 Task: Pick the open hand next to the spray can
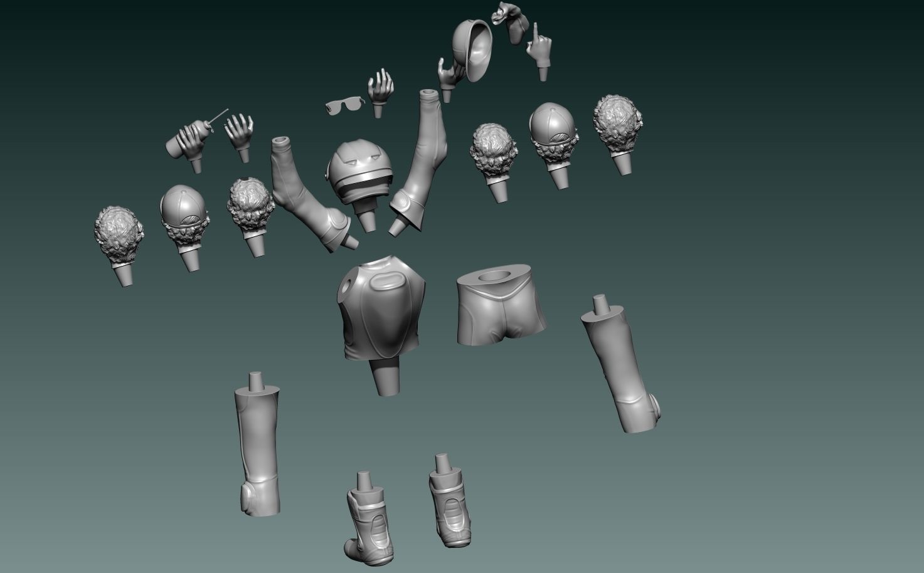[240, 139]
